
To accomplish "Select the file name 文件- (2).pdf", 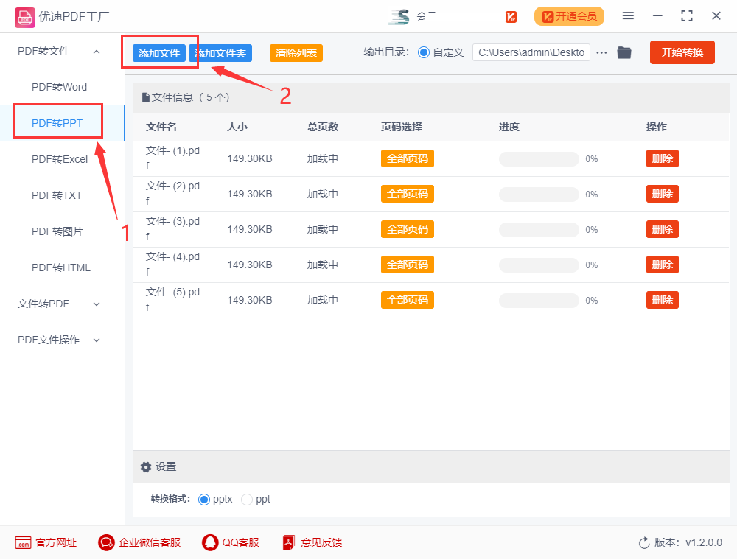I will coord(172,194).
